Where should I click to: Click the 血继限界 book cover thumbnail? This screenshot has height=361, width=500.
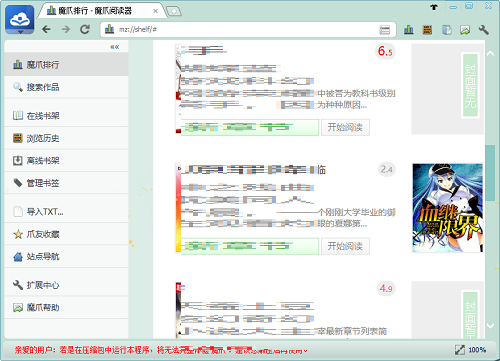click(x=447, y=208)
